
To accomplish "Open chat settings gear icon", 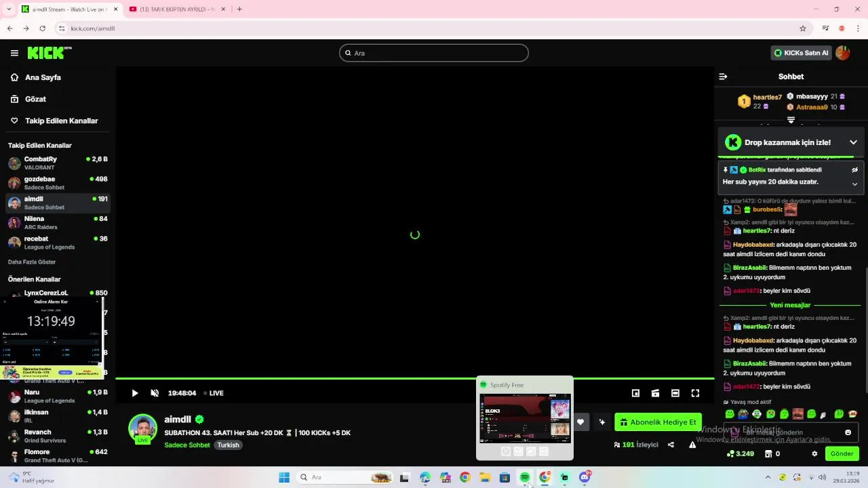I will 814,454.
